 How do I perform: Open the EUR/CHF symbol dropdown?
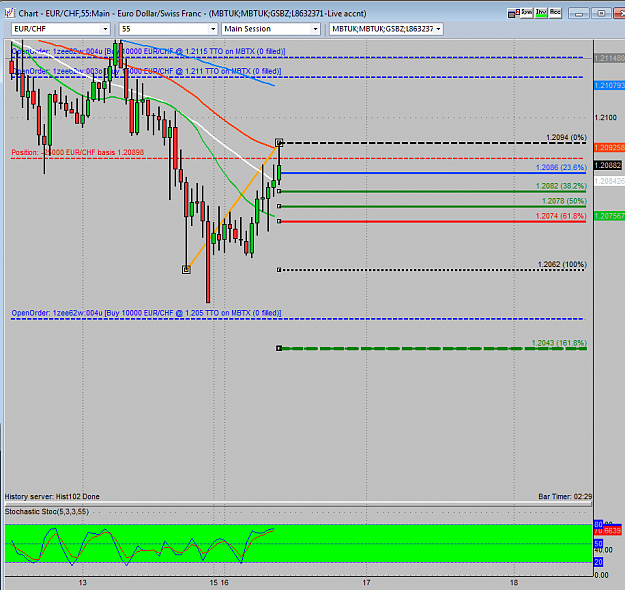(105, 29)
